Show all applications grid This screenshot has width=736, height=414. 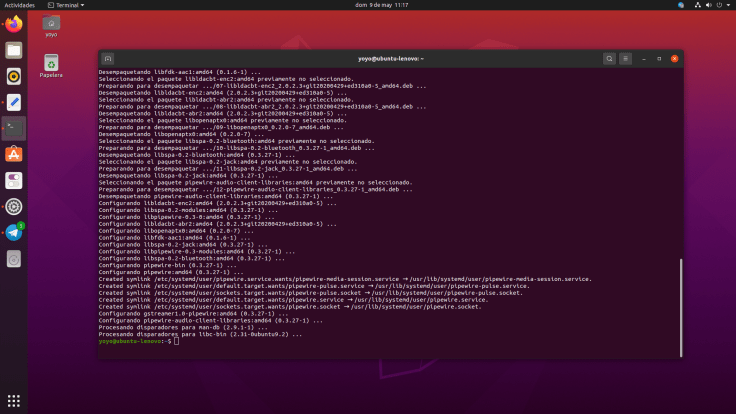[14, 400]
